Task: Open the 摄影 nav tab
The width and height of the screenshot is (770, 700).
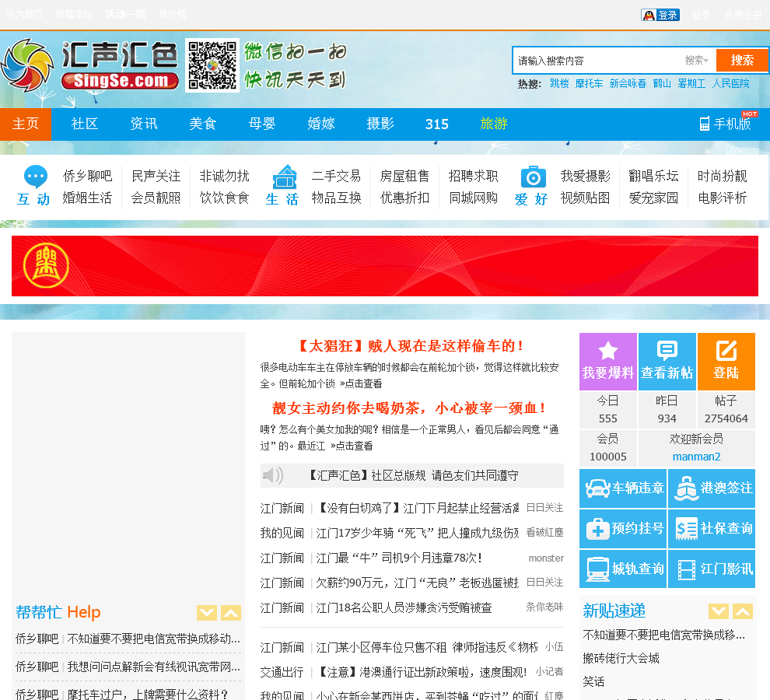Action: click(380, 124)
